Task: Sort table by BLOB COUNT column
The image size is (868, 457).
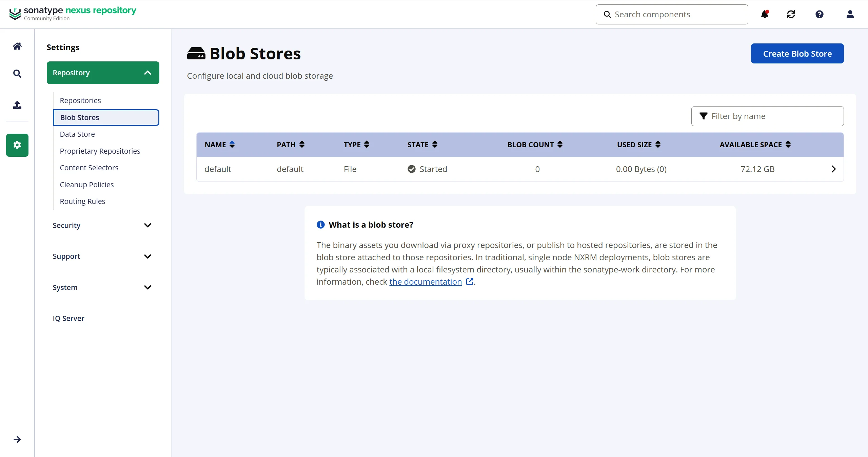Action: tap(535, 145)
